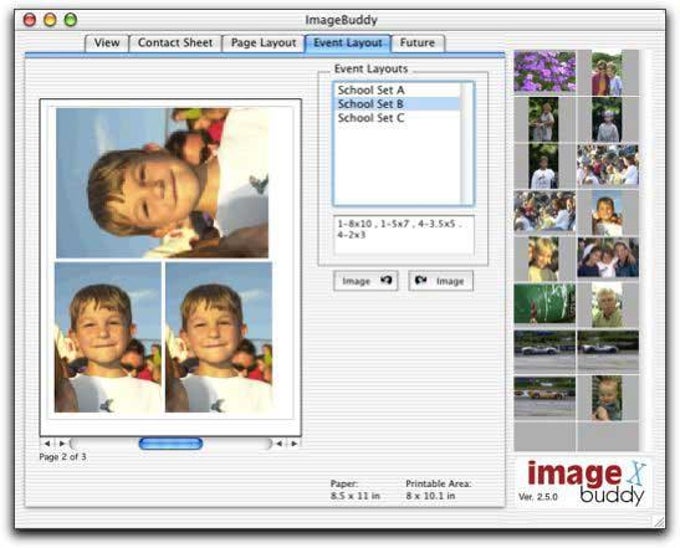Click rightmost page-forward arrow under preview

[294, 444]
